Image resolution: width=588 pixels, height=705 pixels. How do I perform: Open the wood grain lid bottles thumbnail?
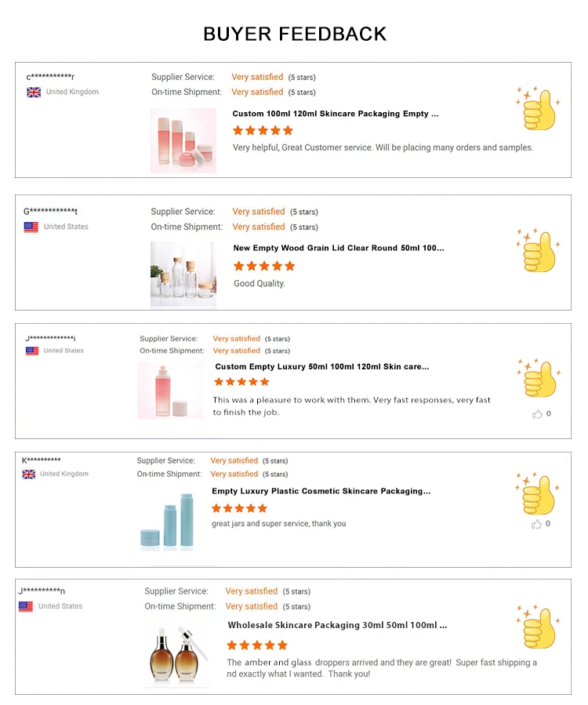(x=183, y=274)
